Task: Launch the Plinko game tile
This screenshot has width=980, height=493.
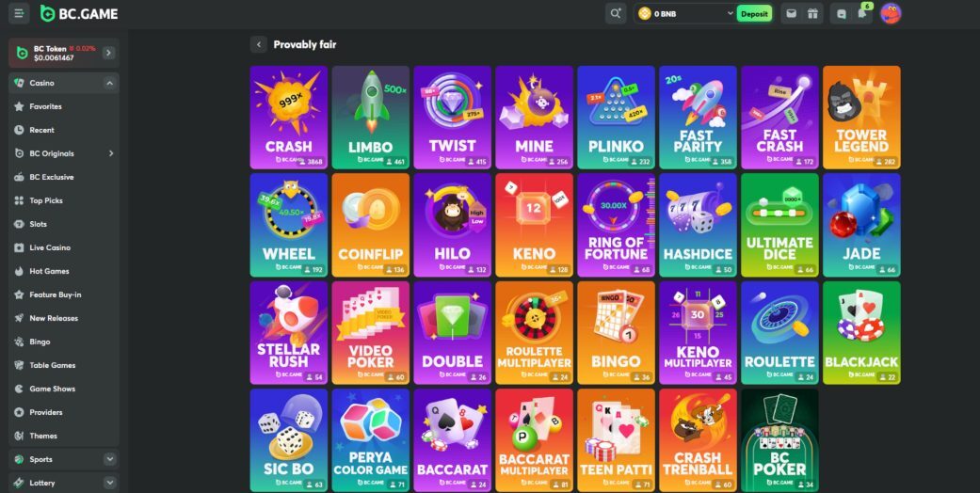Action: (617, 118)
